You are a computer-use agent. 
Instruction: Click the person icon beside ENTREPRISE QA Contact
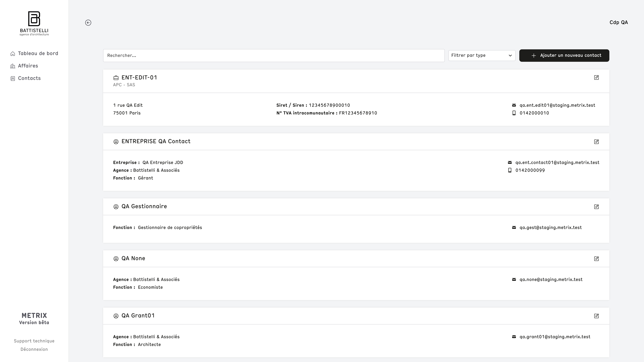click(116, 142)
